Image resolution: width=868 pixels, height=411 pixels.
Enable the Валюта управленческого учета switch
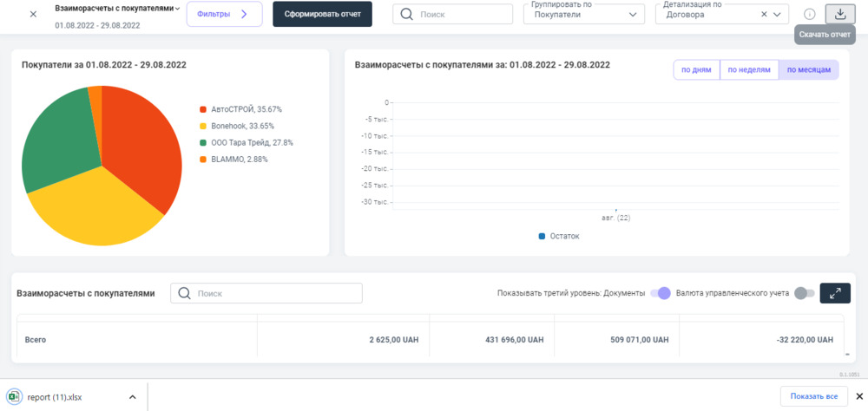(x=805, y=293)
